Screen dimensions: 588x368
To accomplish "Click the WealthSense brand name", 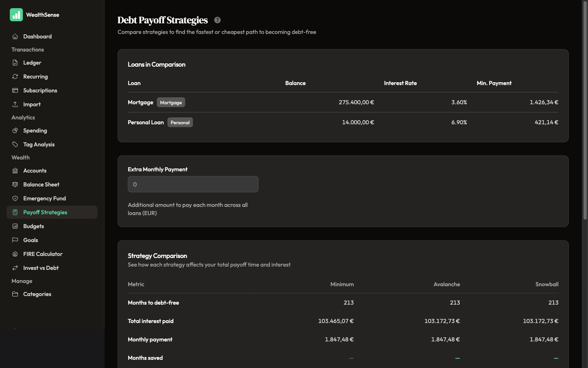I will pyautogui.click(x=42, y=15).
